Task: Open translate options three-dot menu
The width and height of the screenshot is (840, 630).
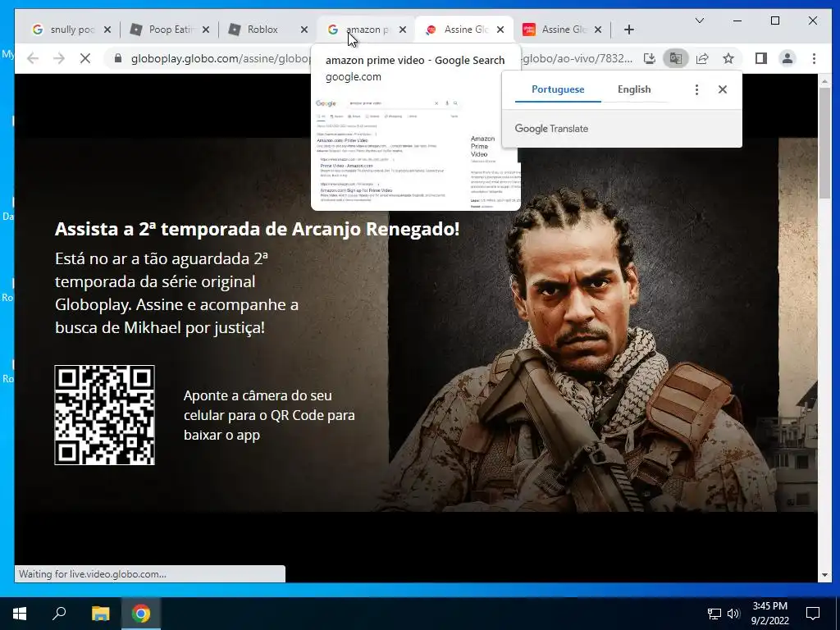Action: (x=696, y=89)
